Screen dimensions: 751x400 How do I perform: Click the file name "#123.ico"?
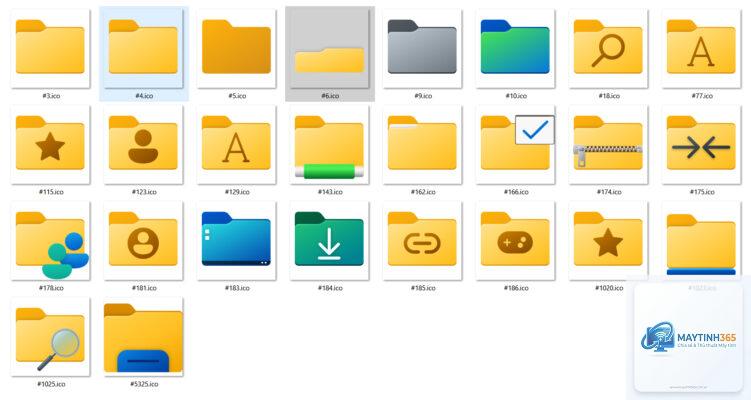(144, 192)
